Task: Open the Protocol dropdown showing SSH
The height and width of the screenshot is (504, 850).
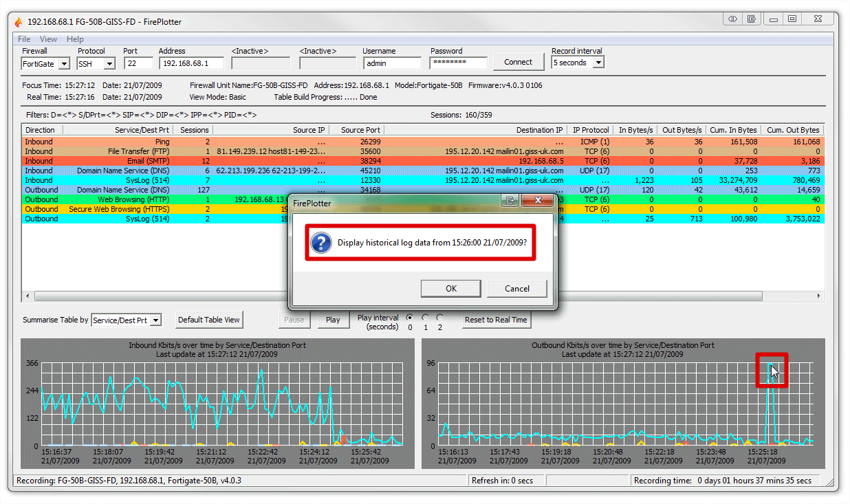Action: click(109, 64)
